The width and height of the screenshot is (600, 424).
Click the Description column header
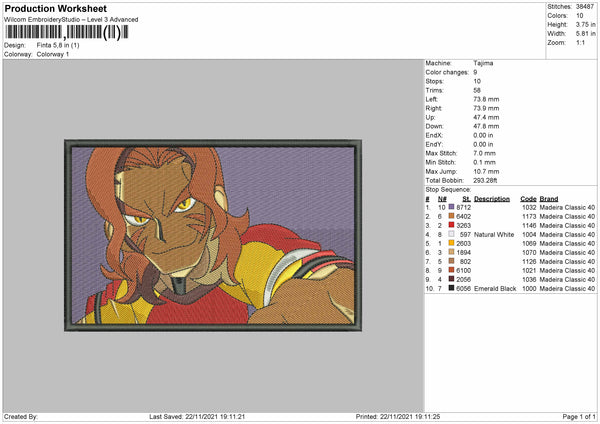tap(492, 199)
